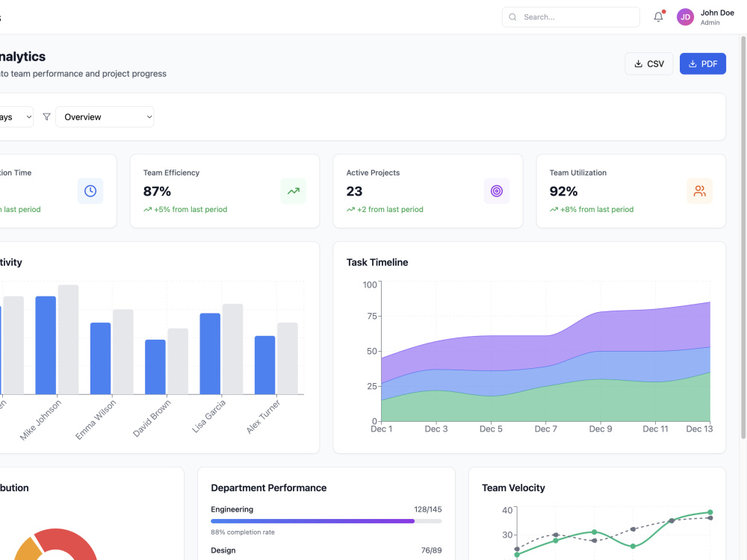Image resolution: width=747 pixels, height=560 pixels.
Task: Click the Mike Johnson axis label
Action: (41, 420)
